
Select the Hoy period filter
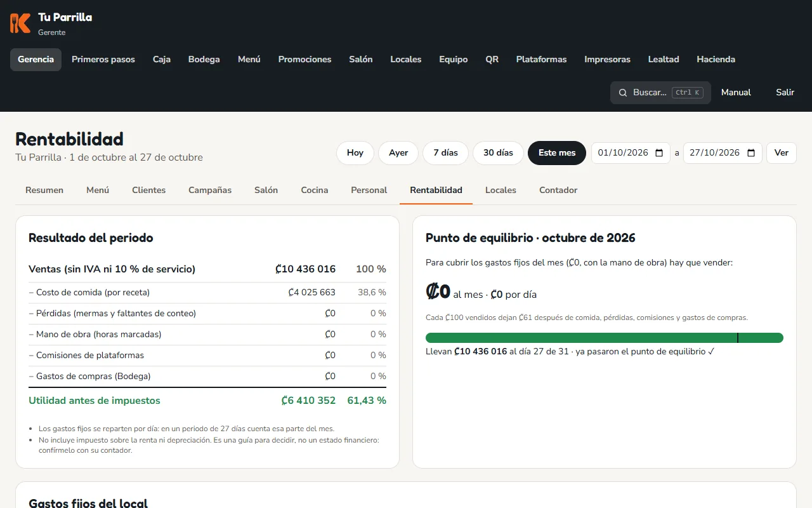tap(355, 153)
